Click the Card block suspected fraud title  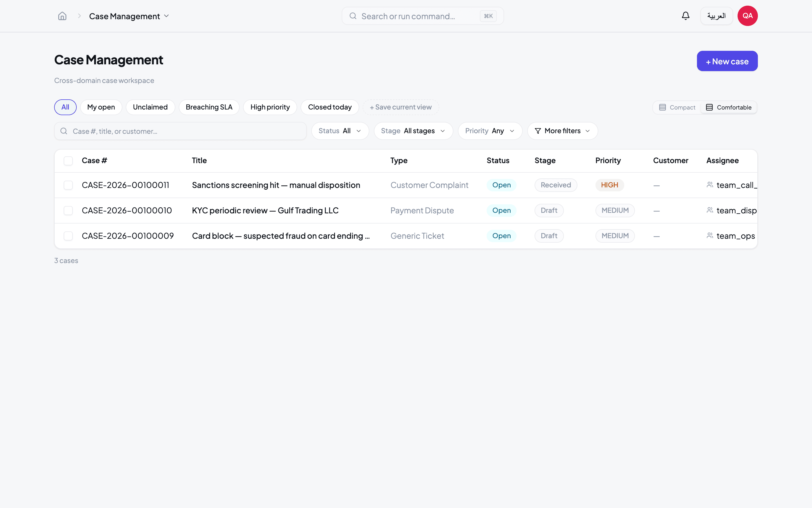(281, 236)
